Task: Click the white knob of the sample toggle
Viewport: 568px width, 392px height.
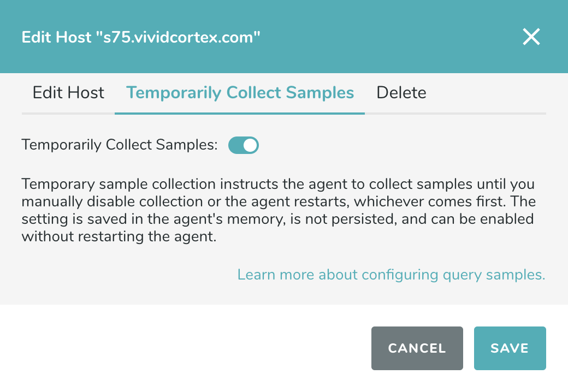Action: [x=250, y=145]
